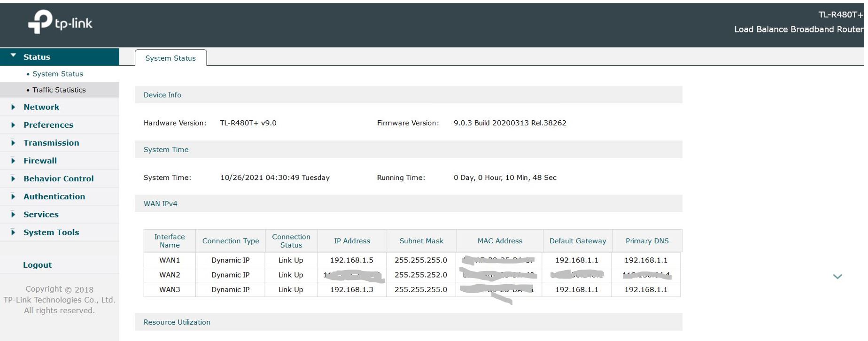Click the Logout link

[37, 265]
